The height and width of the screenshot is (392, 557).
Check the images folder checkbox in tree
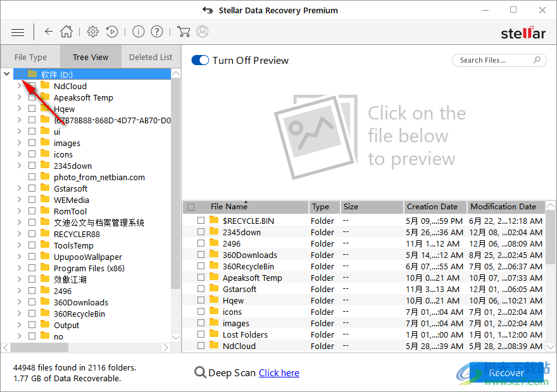click(32, 143)
